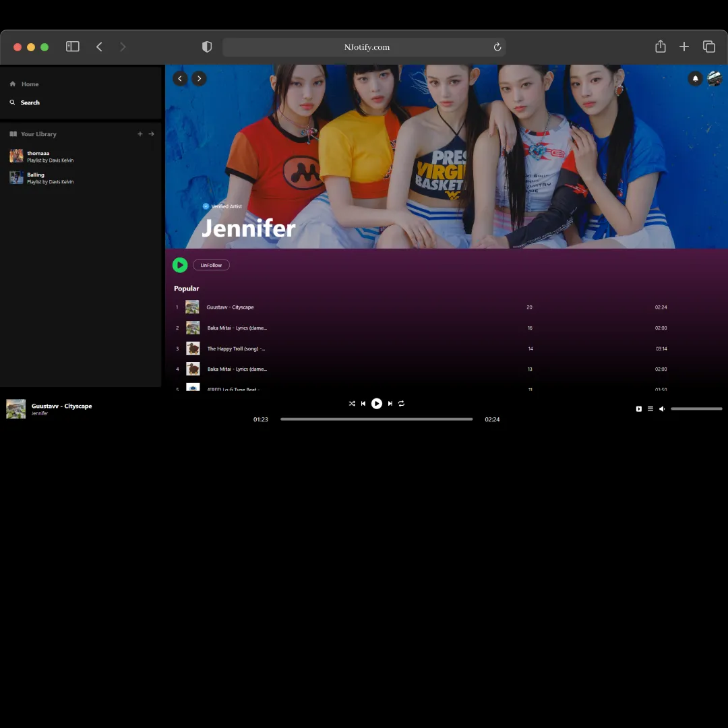Click the UnFollow button
The height and width of the screenshot is (728, 728).
tap(211, 265)
